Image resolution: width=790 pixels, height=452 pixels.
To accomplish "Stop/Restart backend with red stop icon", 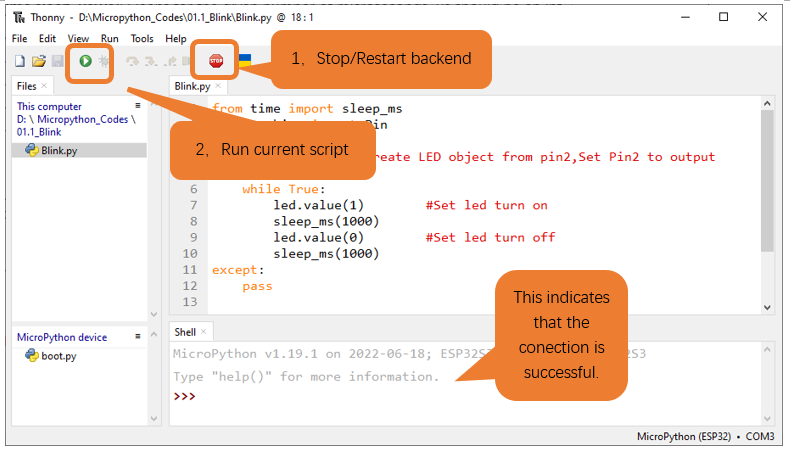I will pyautogui.click(x=216, y=61).
